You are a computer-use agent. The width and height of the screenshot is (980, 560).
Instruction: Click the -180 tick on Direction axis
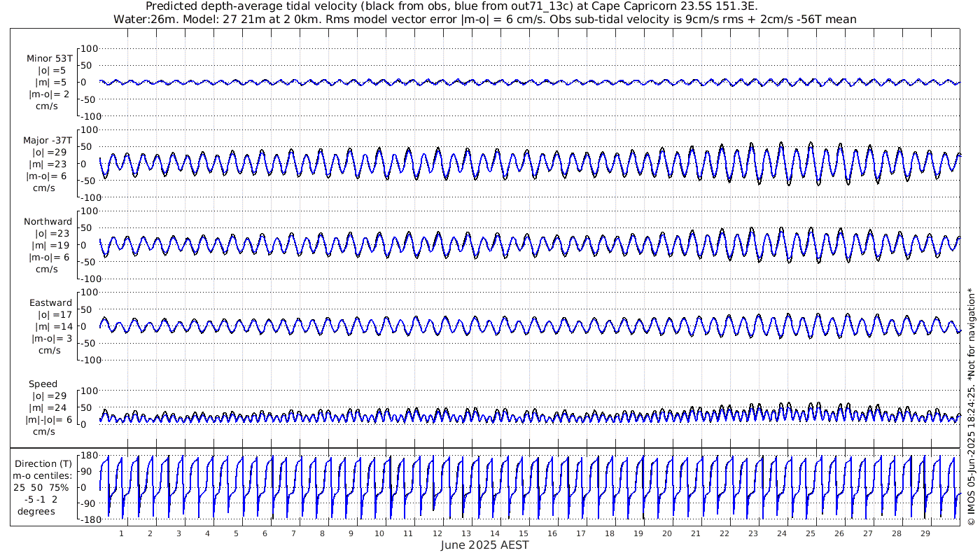[86, 520]
